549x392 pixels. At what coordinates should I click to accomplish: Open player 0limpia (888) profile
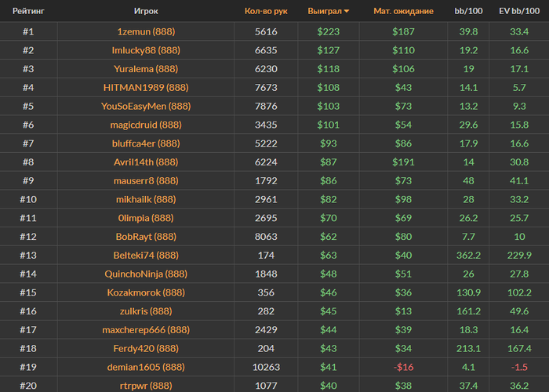(x=146, y=218)
